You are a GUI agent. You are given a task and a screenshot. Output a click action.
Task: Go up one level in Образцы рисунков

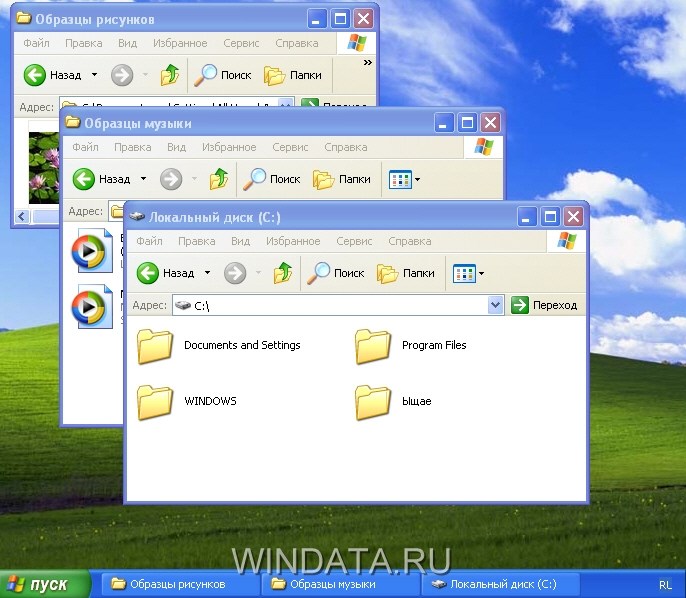point(170,75)
